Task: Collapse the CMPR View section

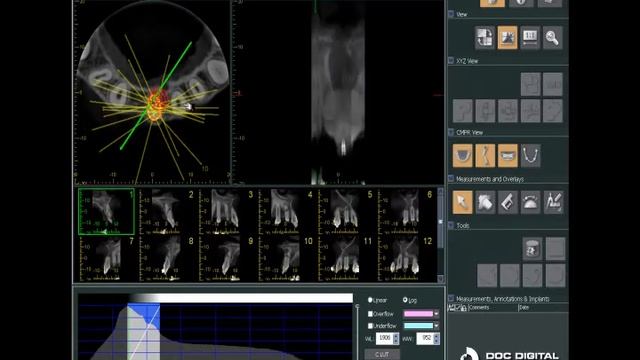Action: point(451,132)
